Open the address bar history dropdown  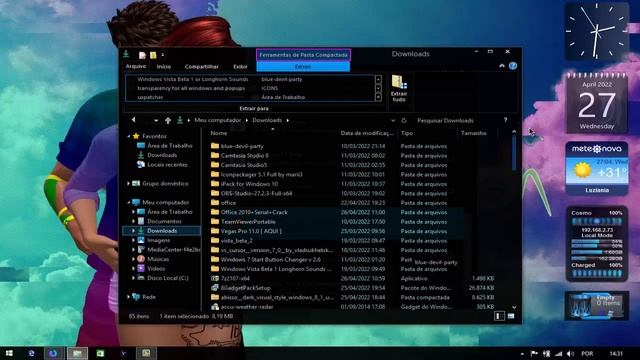393,120
